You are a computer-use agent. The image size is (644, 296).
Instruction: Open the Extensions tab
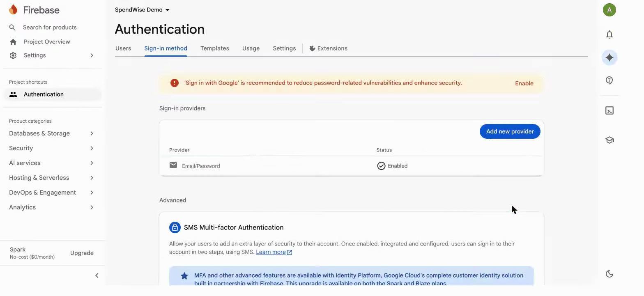(x=328, y=48)
